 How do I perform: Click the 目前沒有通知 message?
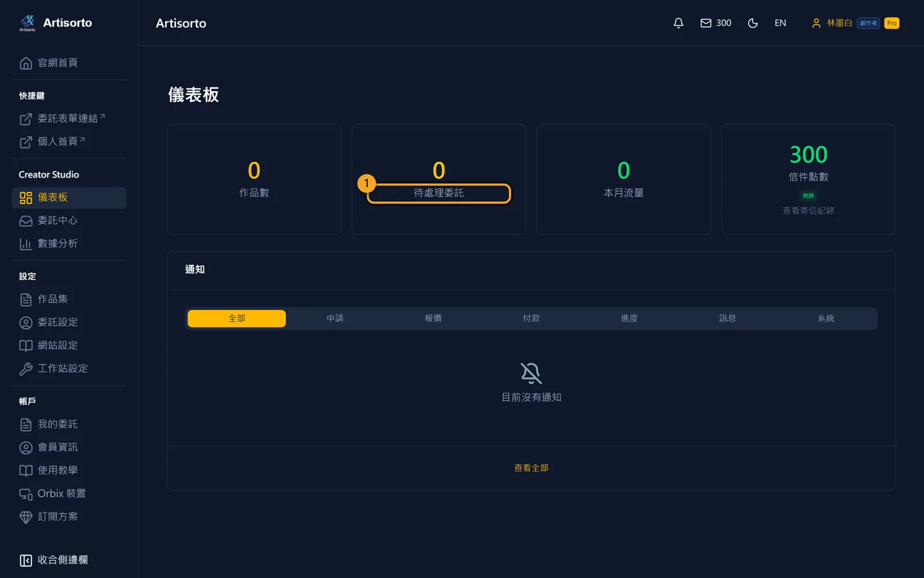(x=531, y=397)
